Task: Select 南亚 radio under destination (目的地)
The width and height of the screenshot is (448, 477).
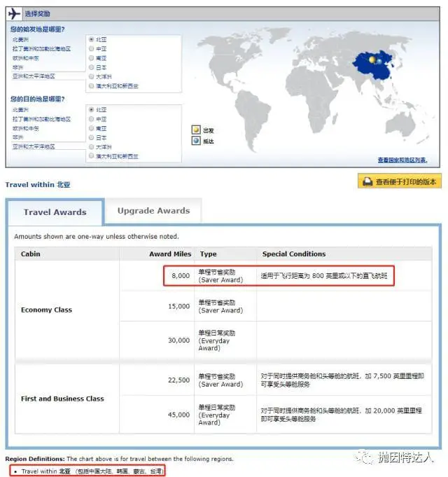Action: tap(91, 128)
